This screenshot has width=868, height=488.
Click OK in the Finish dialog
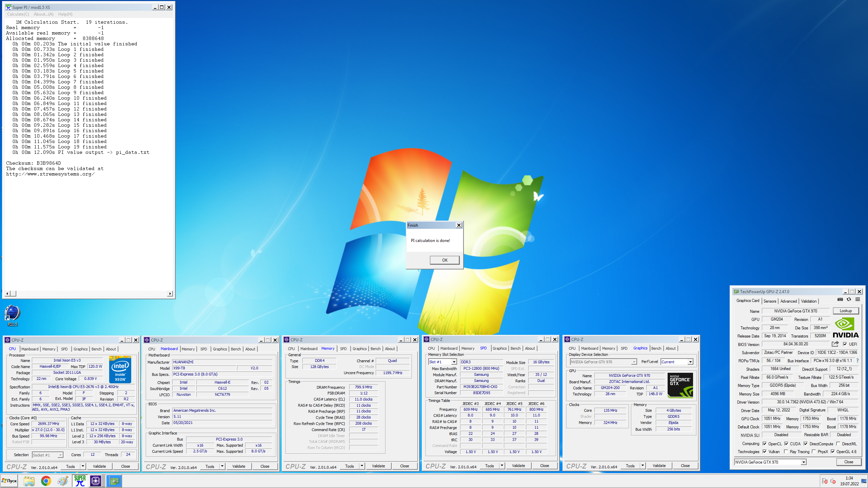pos(445,260)
